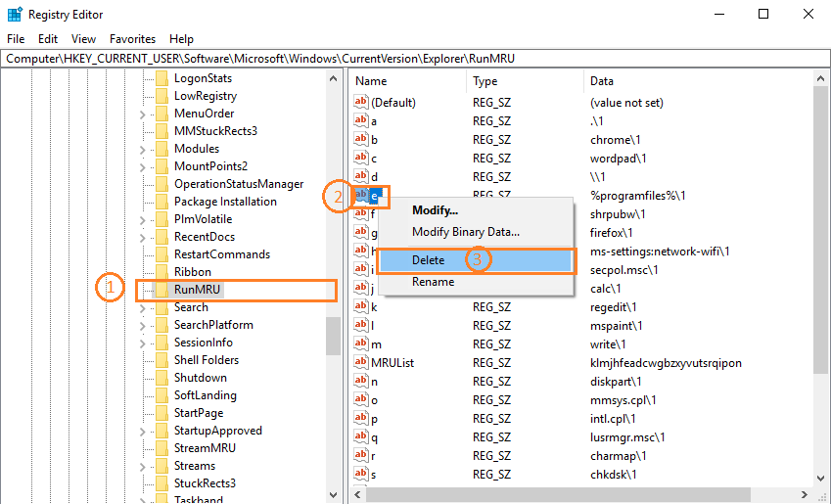
Task: Click the data cell 'lusrmgr.msc\1'
Action: pos(627,437)
